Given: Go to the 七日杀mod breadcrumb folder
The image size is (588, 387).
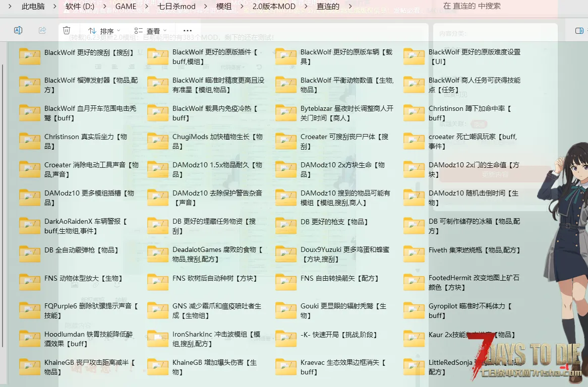Looking at the screenshot, I should [x=177, y=7].
